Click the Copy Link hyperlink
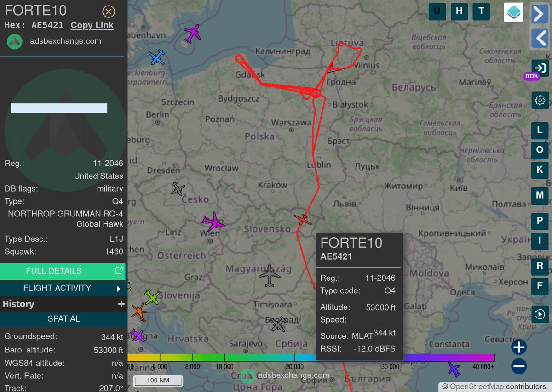Image resolution: width=552 pixels, height=392 pixels. click(x=92, y=25)
